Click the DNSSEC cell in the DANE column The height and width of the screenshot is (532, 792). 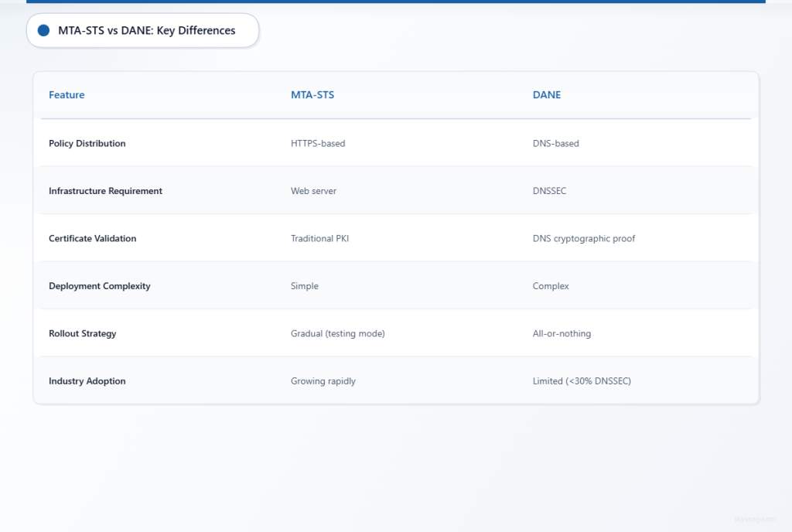tap(549, 191)
